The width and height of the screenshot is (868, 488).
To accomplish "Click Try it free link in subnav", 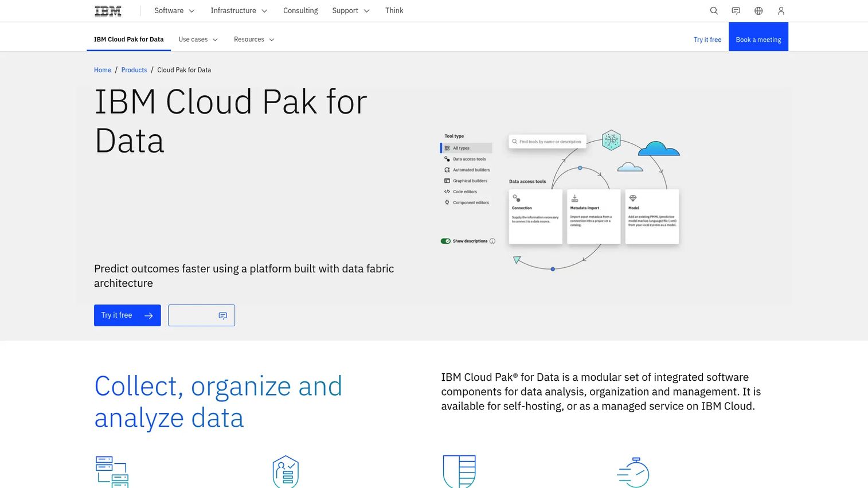I will point(707,40).
